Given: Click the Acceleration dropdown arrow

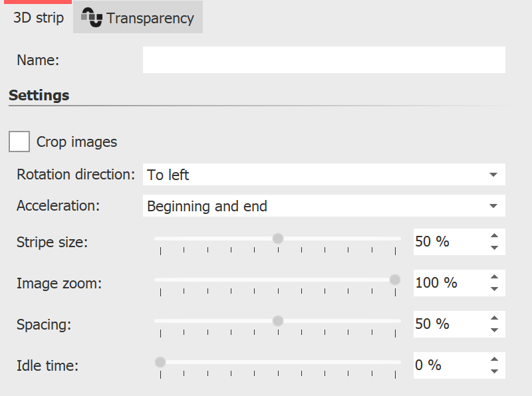Looking at the screenshot, I should (x=492, y=206).
